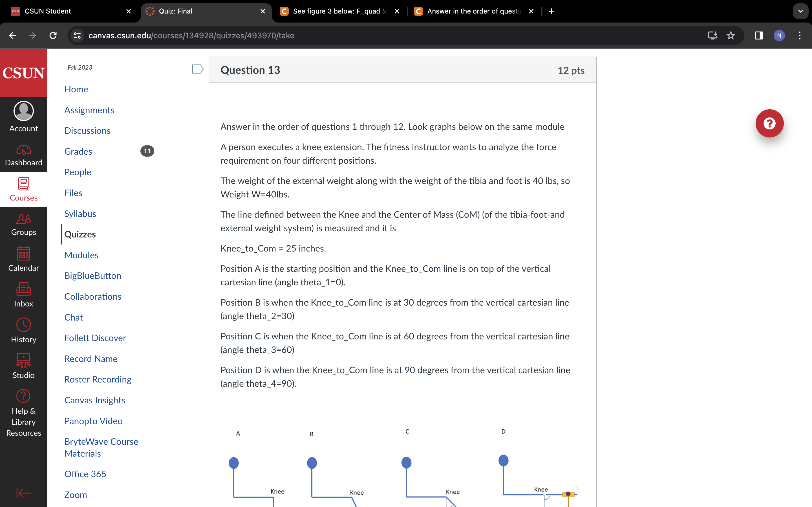
Task: Open the Grades page with 11 notifications
Action: pyautogui.click(x=78, y=151)
